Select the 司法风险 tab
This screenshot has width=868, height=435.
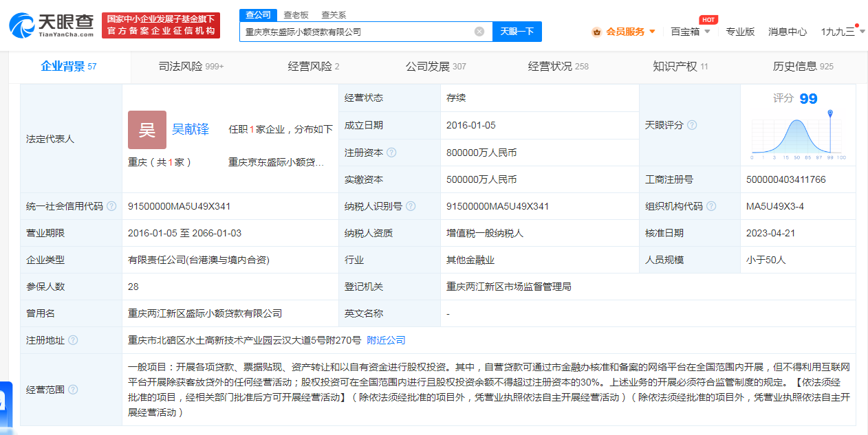tap(191, 67)
